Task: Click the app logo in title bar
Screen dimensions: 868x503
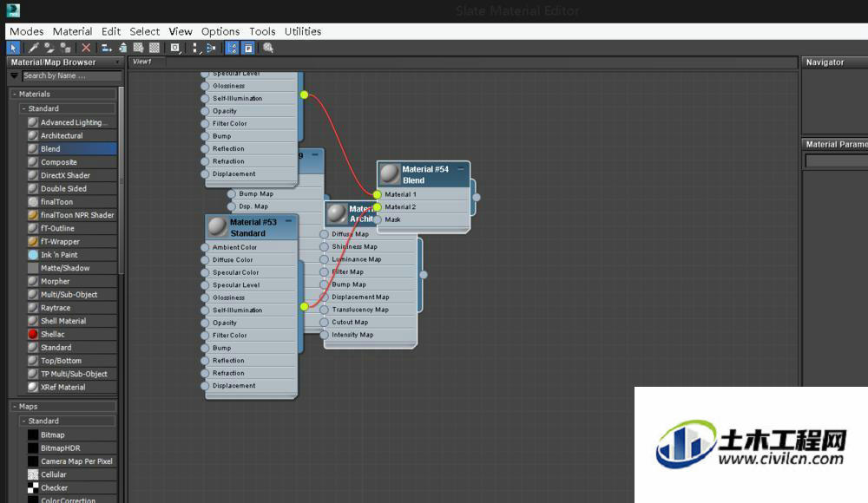Action: (x=13, y=10)
